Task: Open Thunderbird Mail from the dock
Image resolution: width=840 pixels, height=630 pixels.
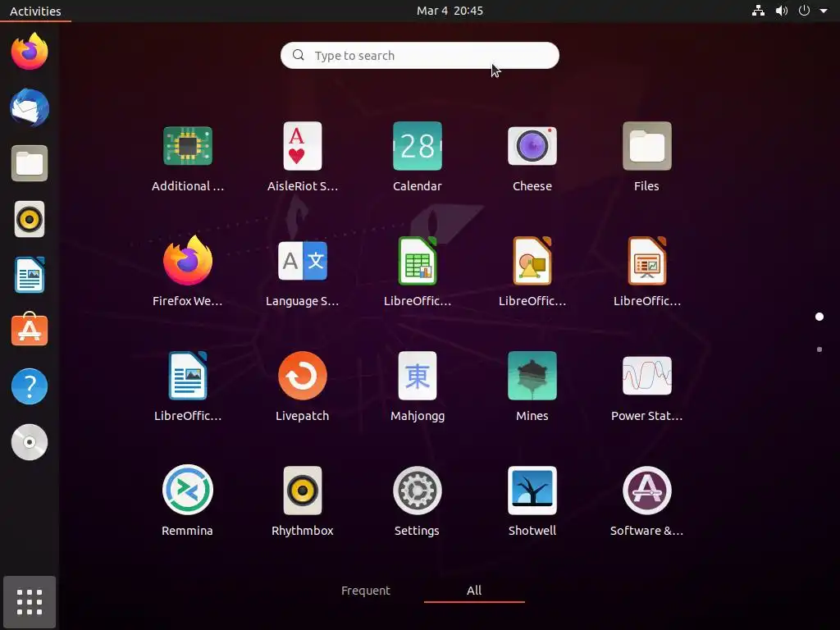Action: pyautogui.click(x=30, y=107)
